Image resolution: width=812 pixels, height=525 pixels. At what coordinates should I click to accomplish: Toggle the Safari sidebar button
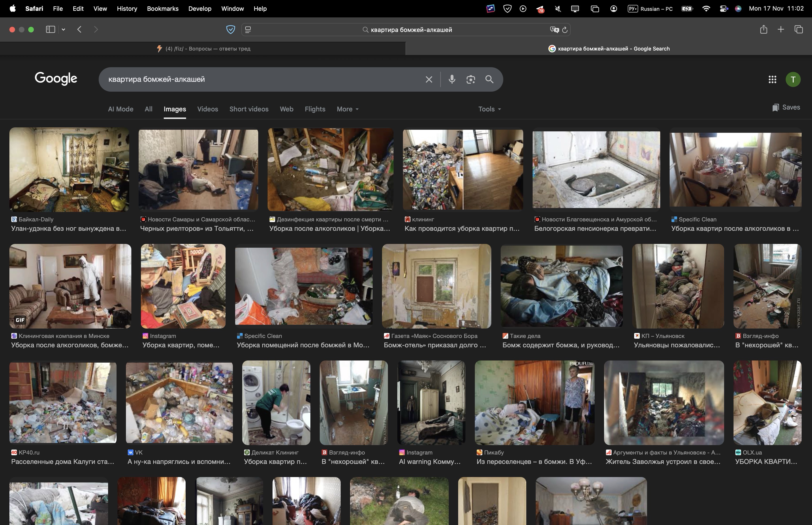tap(51, 30)
